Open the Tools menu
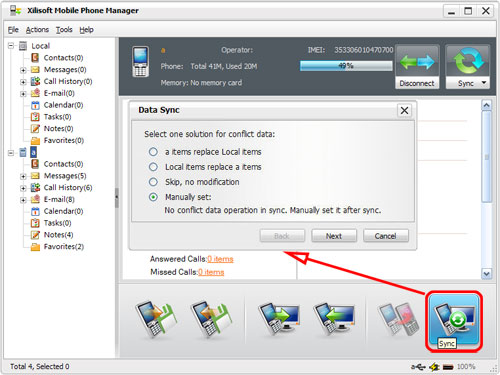Screen dimensions: 500x375 click(x=64, y=30)
